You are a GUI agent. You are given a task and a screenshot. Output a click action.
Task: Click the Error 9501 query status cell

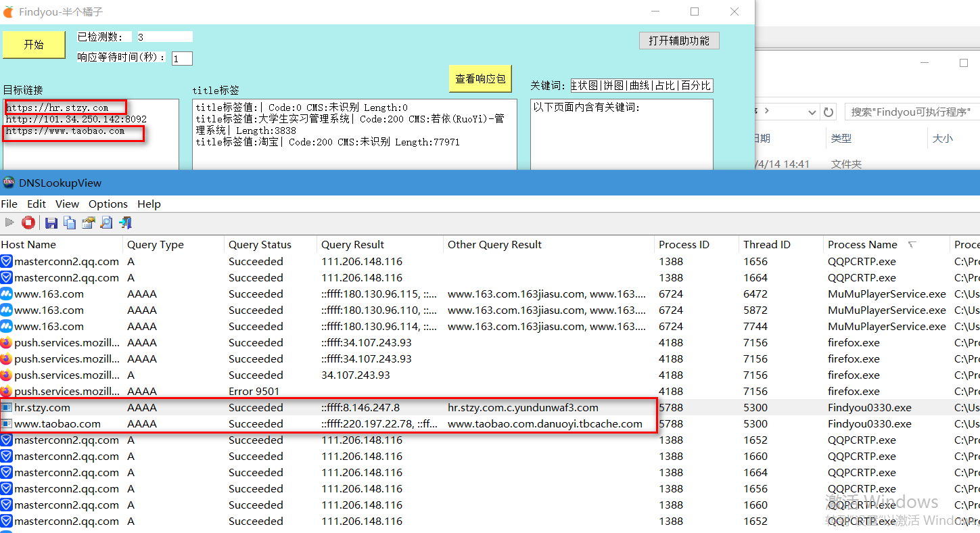[254, 391]
